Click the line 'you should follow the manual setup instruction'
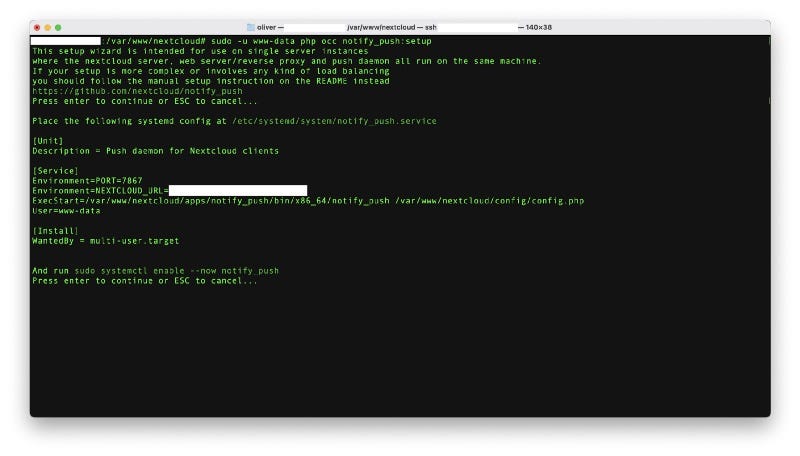This screenshot has height=456, width=800. (x=211, y=81)
